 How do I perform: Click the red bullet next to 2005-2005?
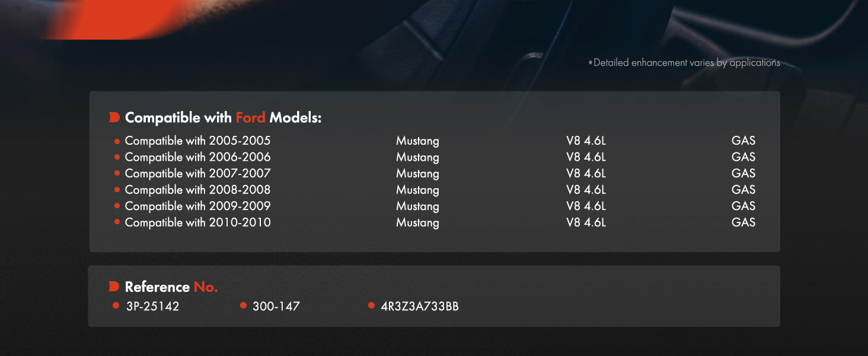(117, 141)
